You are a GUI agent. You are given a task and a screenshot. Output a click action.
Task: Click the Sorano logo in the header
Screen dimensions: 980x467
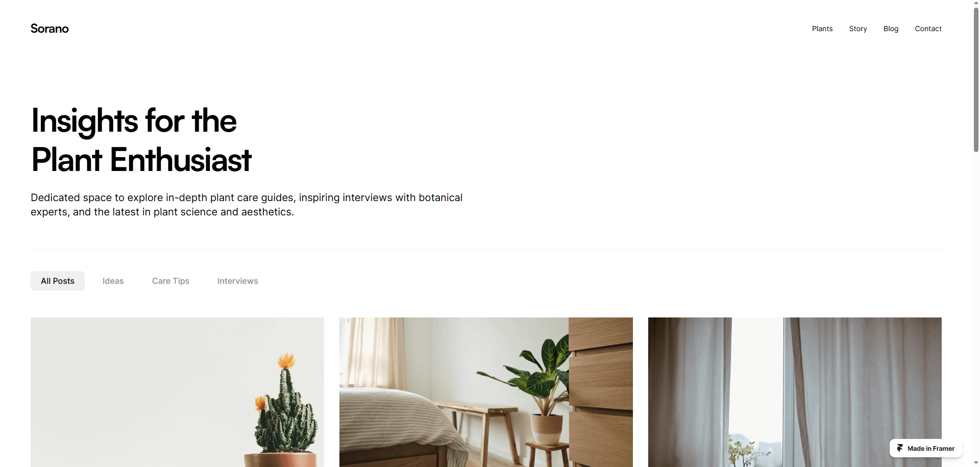coord(50,29)
